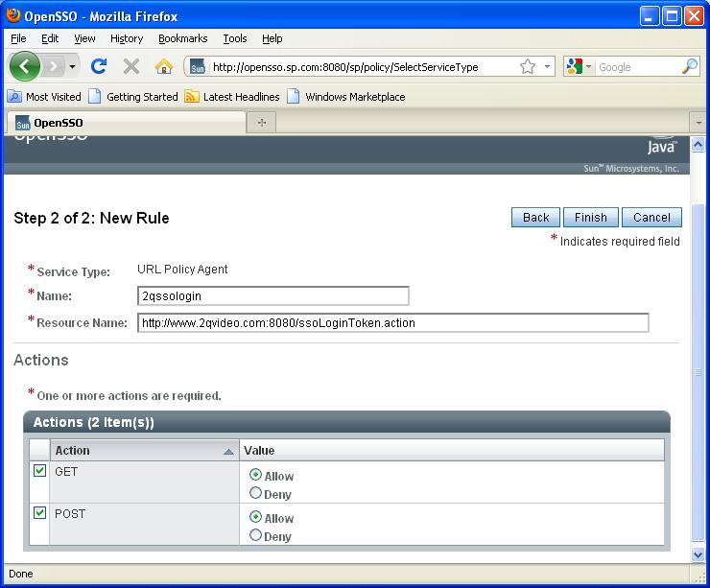Open the address bar URL history dropdown

click(x=547, y=67)
